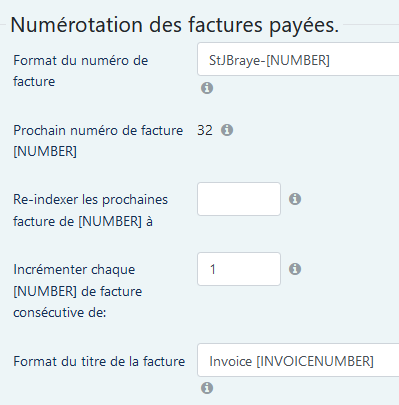Click '[NUMBER] de facture' label line
This screenshot has width=399, height=405.
[x=78, y=291]
